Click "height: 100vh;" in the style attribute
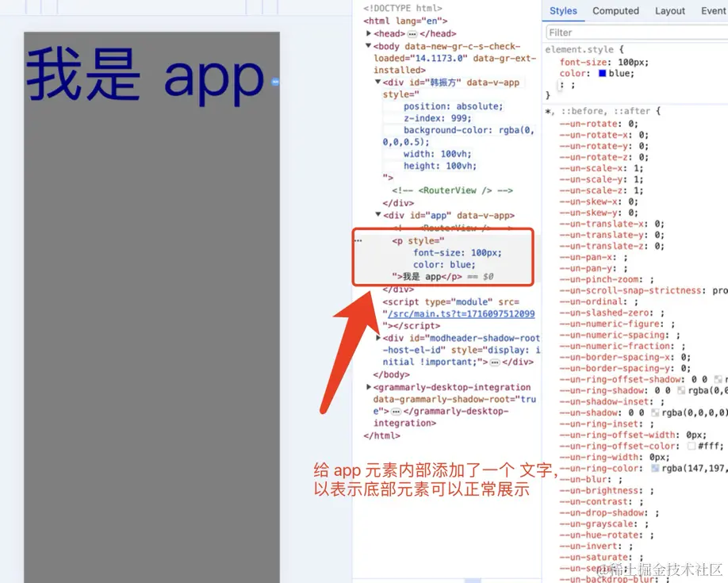This screenshot has height=583, width=728. click(439, 166)
